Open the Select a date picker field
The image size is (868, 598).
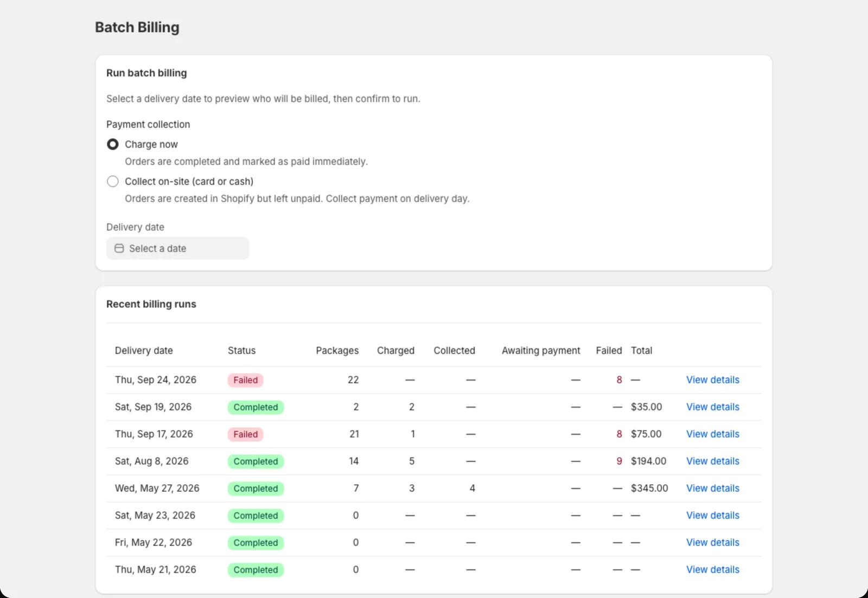[x=177, y=248]
